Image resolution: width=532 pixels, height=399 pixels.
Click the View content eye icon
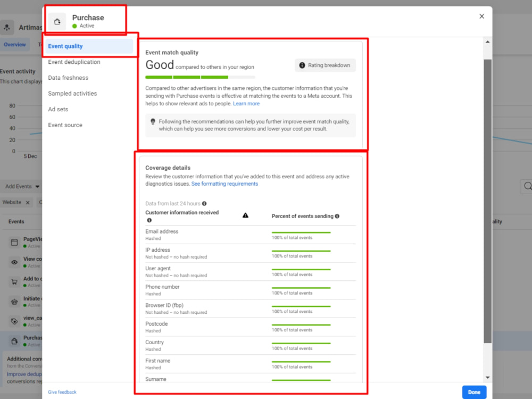14,262
